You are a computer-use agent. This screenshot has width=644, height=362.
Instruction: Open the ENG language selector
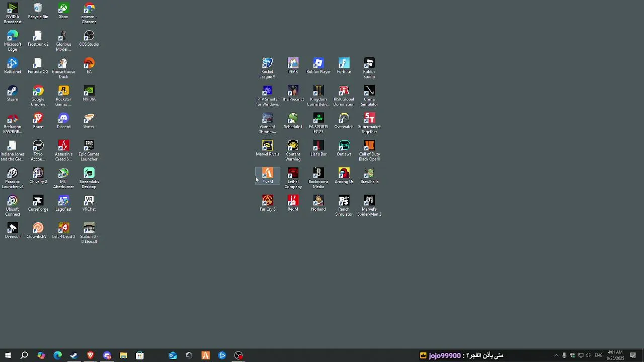(x=599, y=355)
